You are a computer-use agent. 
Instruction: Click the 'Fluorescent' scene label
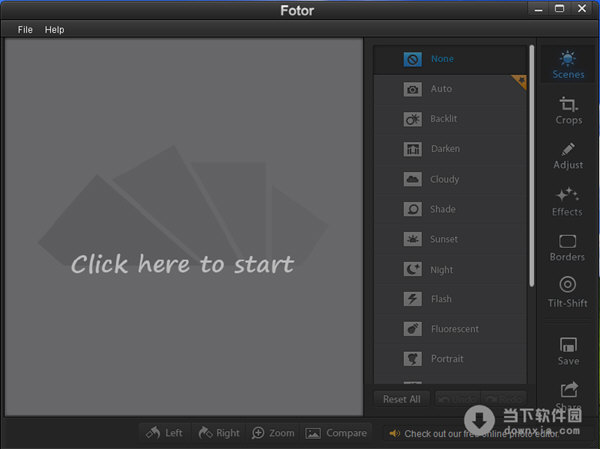pos(455,329)
